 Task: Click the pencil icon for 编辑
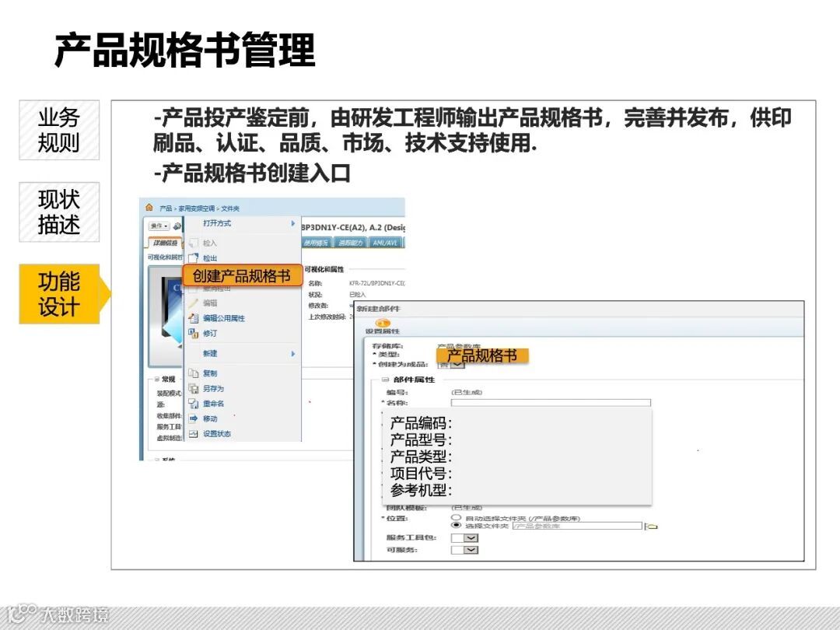[194, 303]
